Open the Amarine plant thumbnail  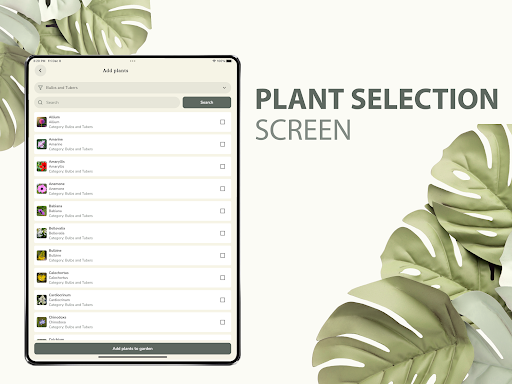point(42,144)
